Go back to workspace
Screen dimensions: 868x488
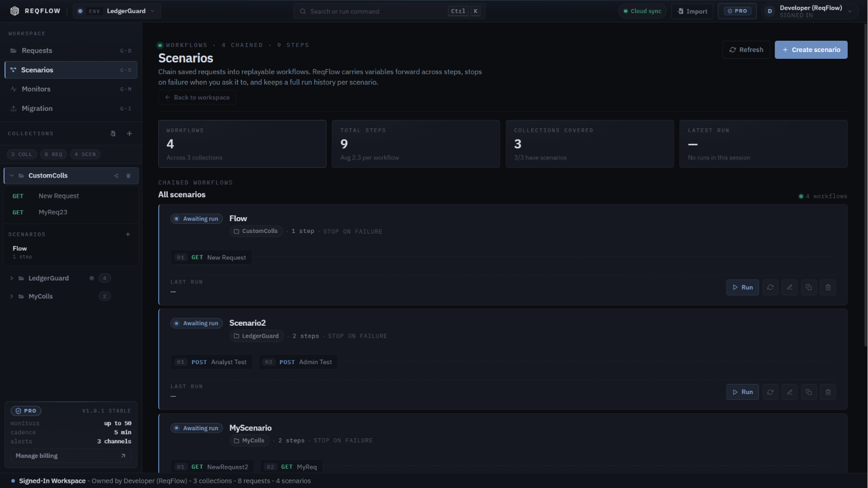(x=197, y=97)
